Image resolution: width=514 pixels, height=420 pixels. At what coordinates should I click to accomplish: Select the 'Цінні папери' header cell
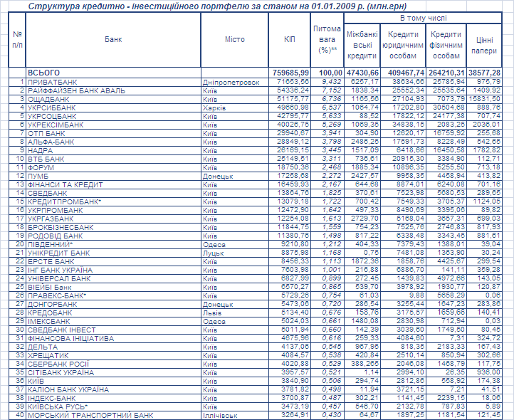[x=484, y=46]
